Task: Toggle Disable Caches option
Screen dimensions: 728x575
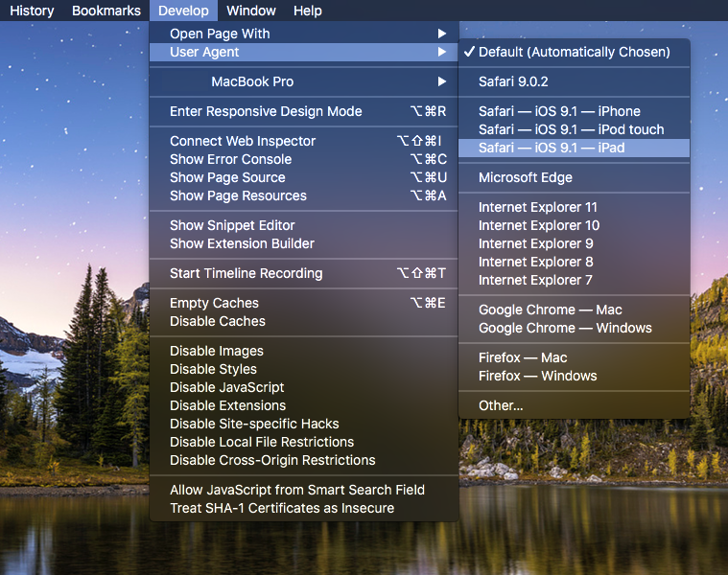Action: click(x=304, y=321)
